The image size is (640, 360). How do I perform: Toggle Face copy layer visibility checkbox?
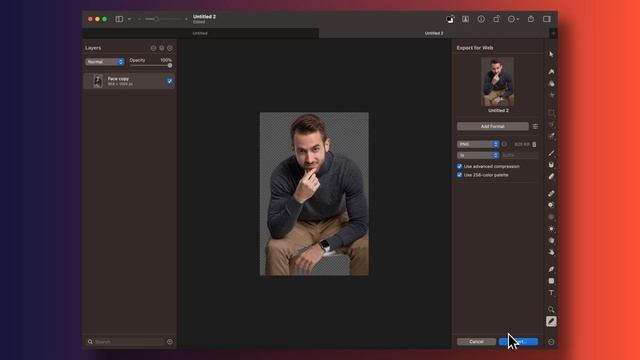(x=170, y=81)
